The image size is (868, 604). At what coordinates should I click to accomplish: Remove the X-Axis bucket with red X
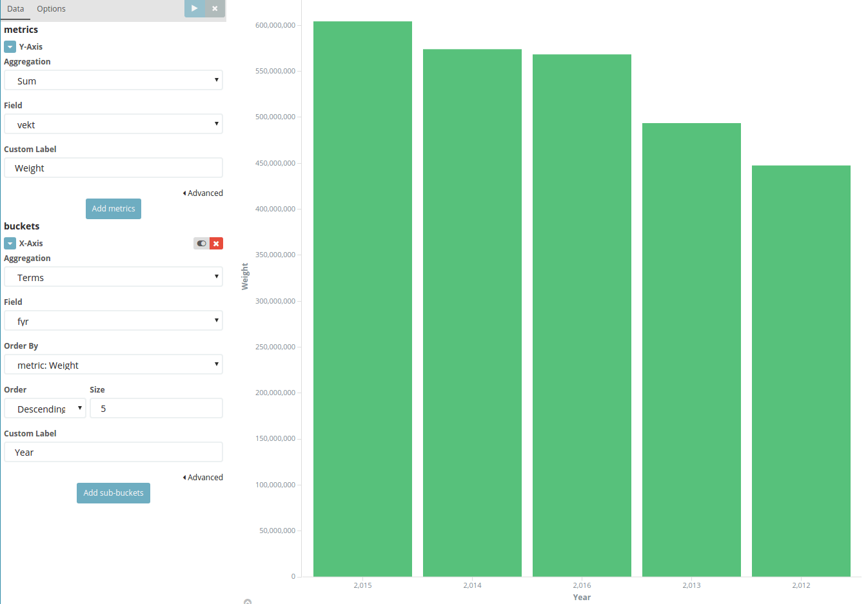click(x=215, y=243)
